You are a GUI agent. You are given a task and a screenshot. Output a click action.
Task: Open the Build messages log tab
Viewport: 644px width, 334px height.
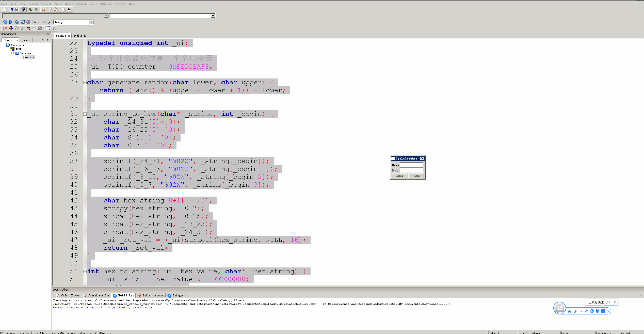tap(151, 295)
